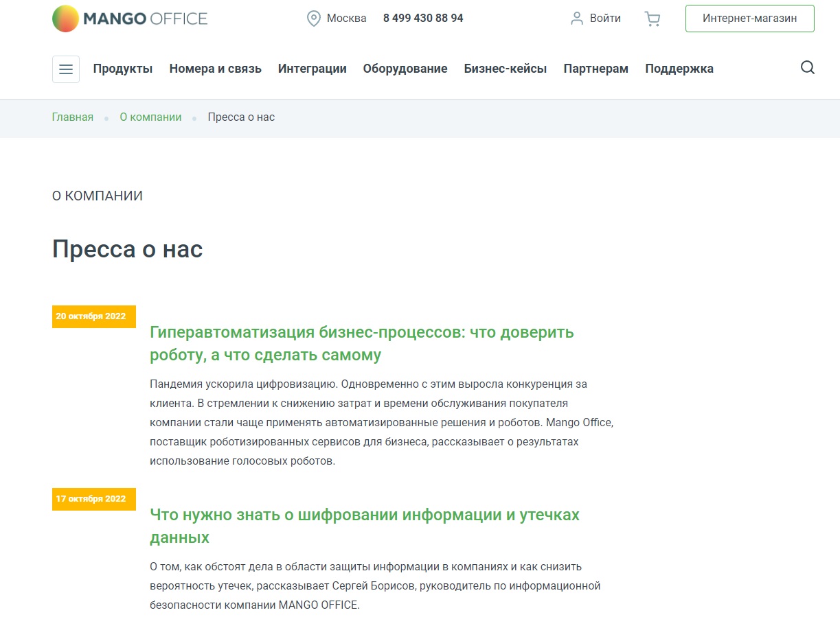
Task: Open the Партнерам menu
Action: tap(596, 69)
